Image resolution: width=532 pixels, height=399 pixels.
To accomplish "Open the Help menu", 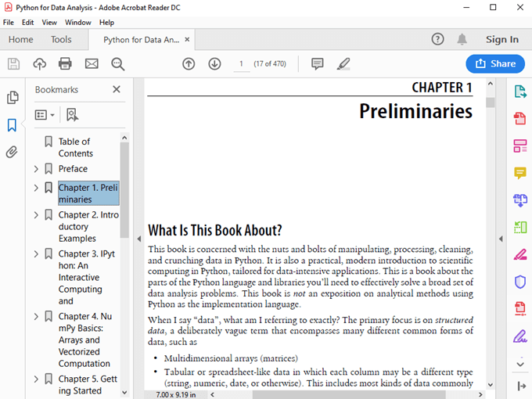I will pyautogui.click(x=106, y=23).
